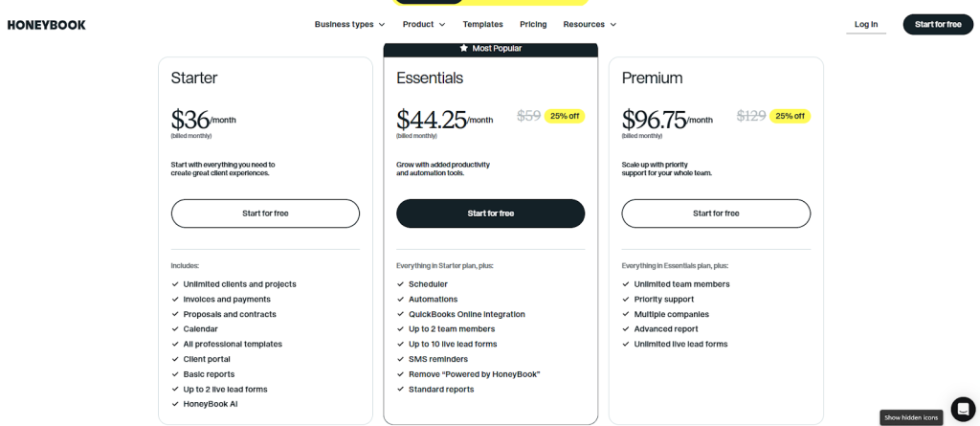Click checkmark icon next to HoneyBook AI
Viewport: 980px width, 426px height.
pyautogui.click(x=175, y=404)
